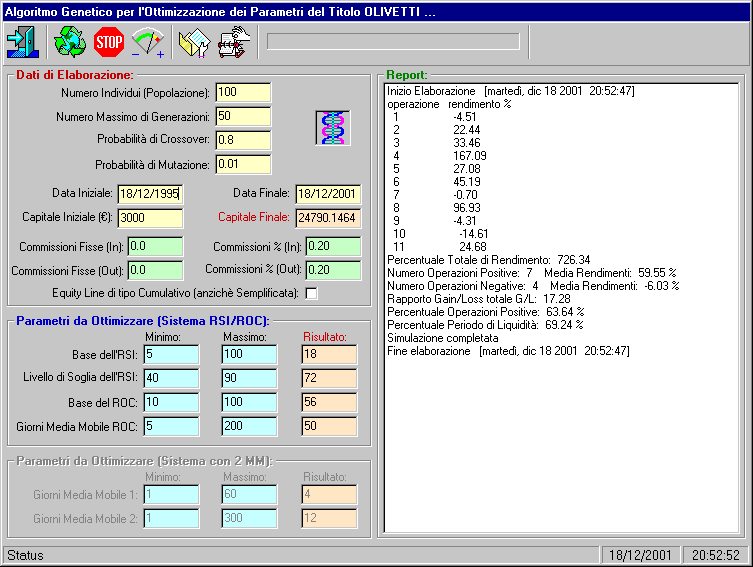Click the window title bar text
This screenshot has height=567, width=753.
click(220, 12)
